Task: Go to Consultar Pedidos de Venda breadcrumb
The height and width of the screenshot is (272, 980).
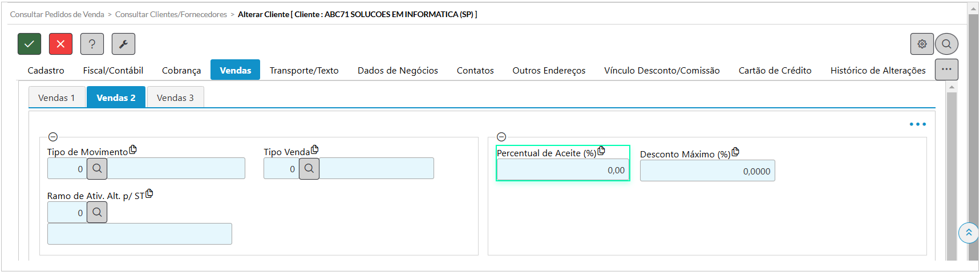Action: click(57, 14)
